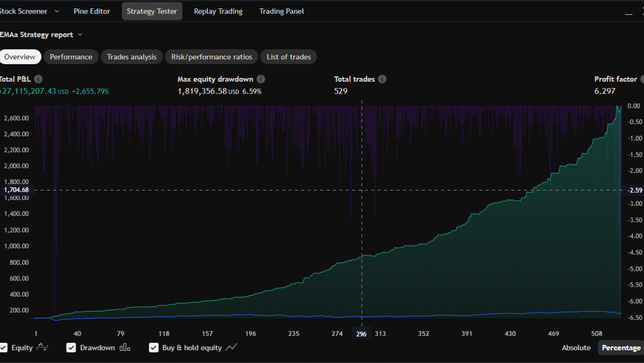Click the Profit factor info icon
644x363 pixels.
pos(642,79)
